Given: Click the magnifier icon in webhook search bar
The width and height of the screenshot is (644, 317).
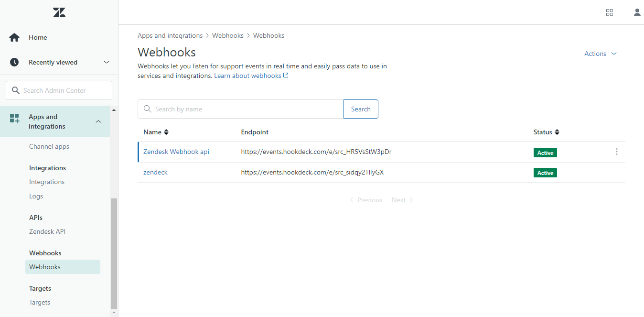Looking at the screenshot, I should click(x=147, y=109).
